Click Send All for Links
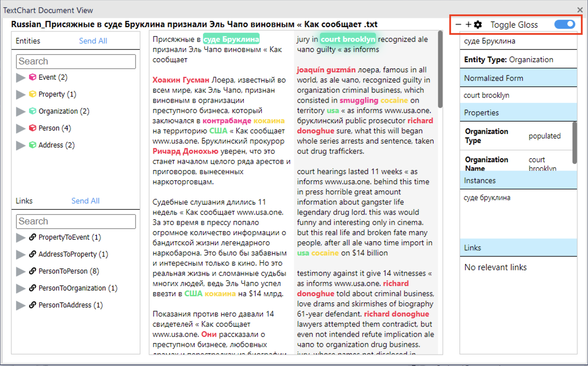Image resolution: width=588 pixels, height=366 pixels. pos(85,201)
